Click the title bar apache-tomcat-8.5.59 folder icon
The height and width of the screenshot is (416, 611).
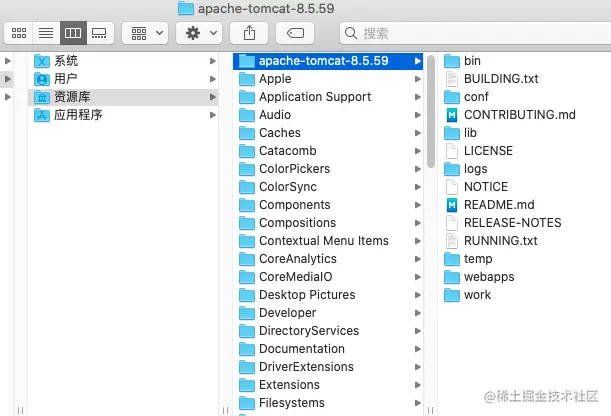coord(185,8)
